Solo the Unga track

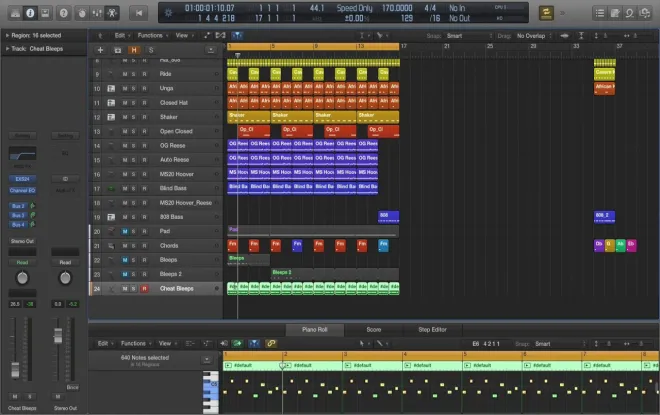pyautogui.click(x=133, y=88)
